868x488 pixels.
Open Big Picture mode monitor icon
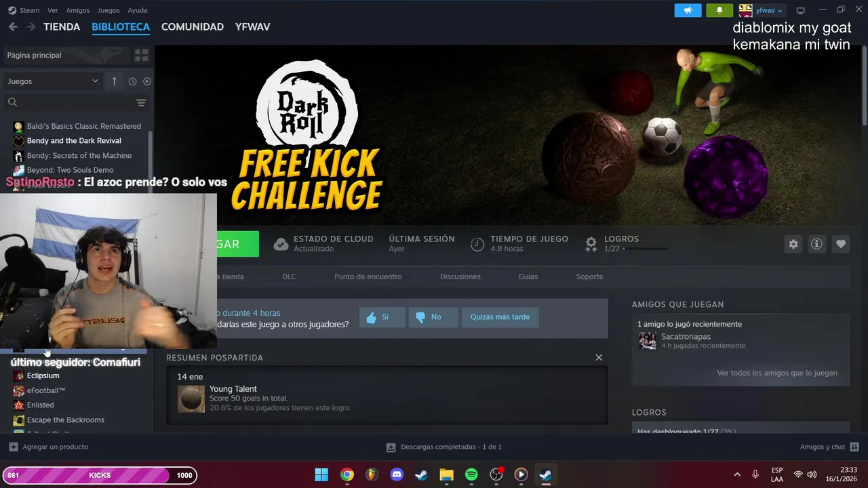click(x=800, y=10)
